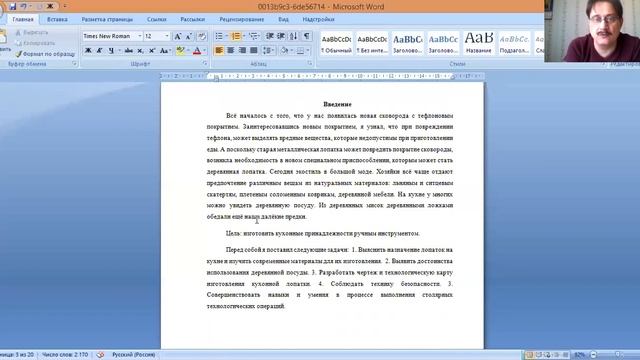Click the Введение heading in document
The width and height of the screenshot is (640, 360).
pyautogui.click(x=337, y=104)
